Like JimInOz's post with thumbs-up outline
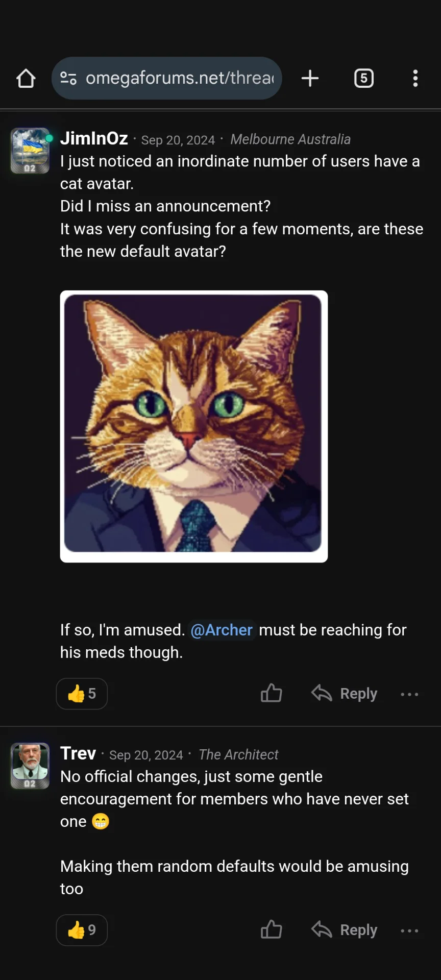 tap(271, 693)
